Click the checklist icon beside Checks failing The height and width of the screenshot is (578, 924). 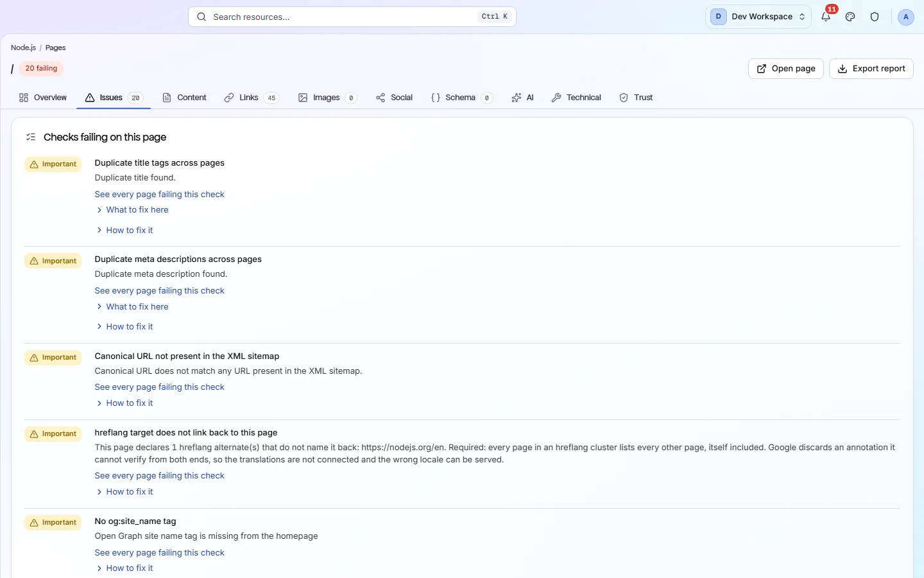click(x=31, y=137)
